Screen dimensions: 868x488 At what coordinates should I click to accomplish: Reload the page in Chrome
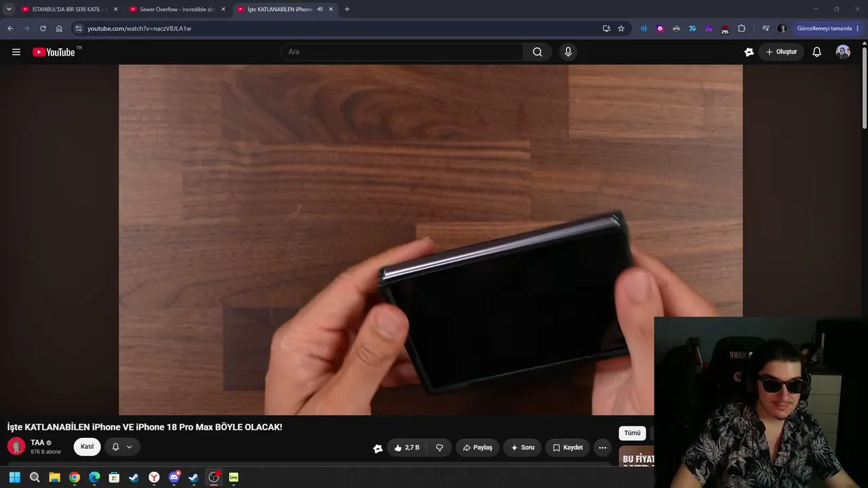click(x=43, y=28)
